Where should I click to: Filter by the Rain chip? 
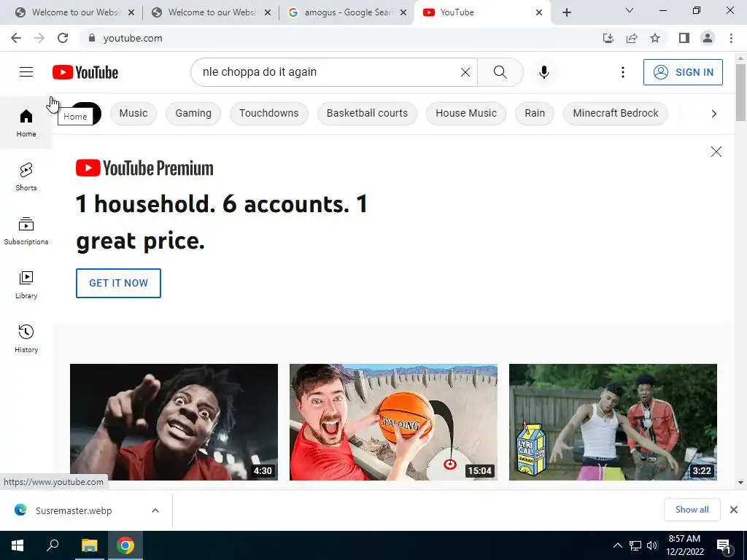[535, 113]
